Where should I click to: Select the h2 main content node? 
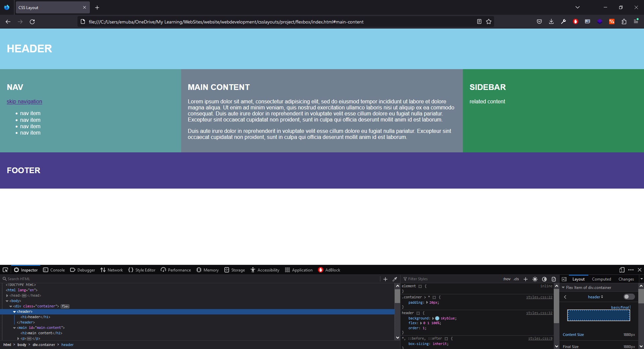point(41,333)
